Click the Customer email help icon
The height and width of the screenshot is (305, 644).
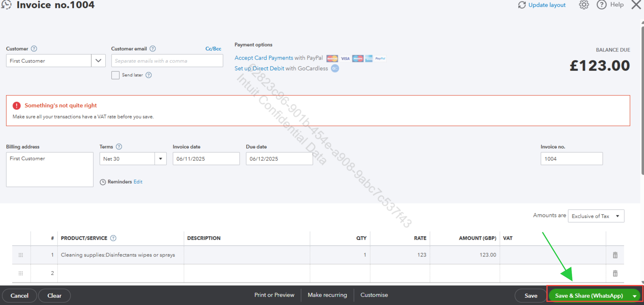(153, 49)
